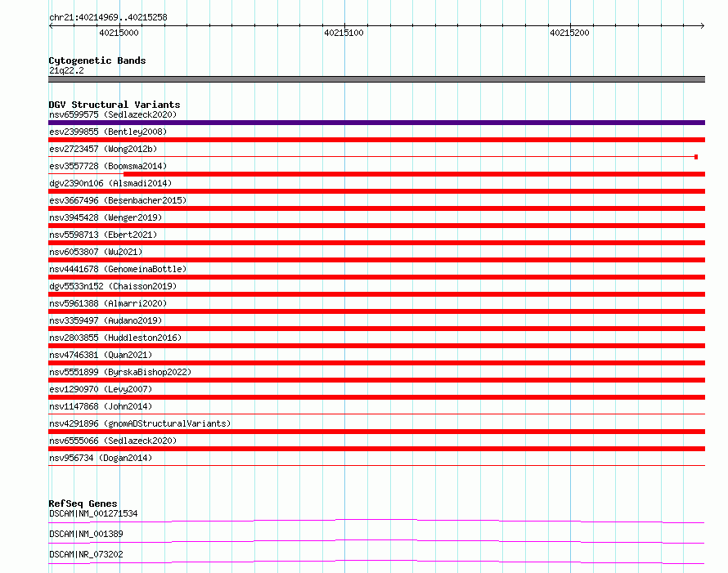Click ruler position label 40215200
This screenshot has height=573, width=728.
point(569,33)
